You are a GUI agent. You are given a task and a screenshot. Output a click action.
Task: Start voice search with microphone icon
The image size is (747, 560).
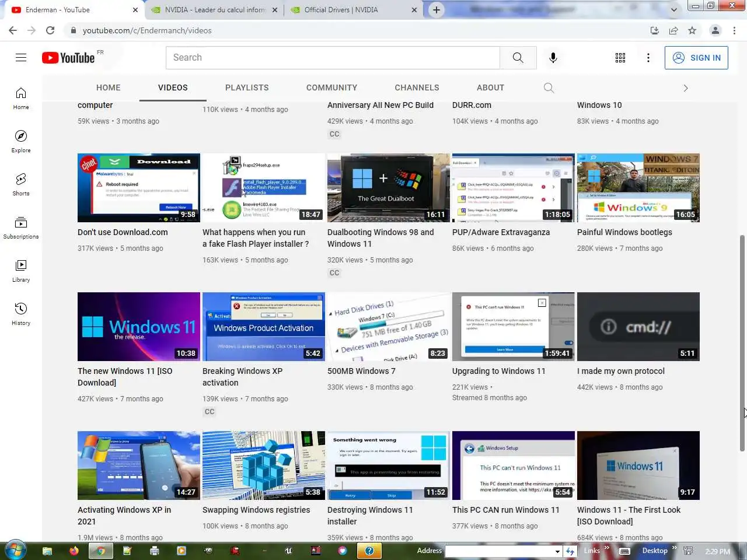click(x=553, y=57)
